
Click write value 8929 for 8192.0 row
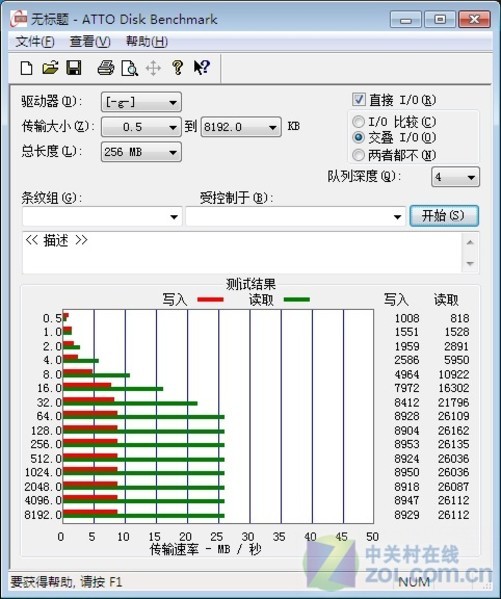tap(407, 515)
